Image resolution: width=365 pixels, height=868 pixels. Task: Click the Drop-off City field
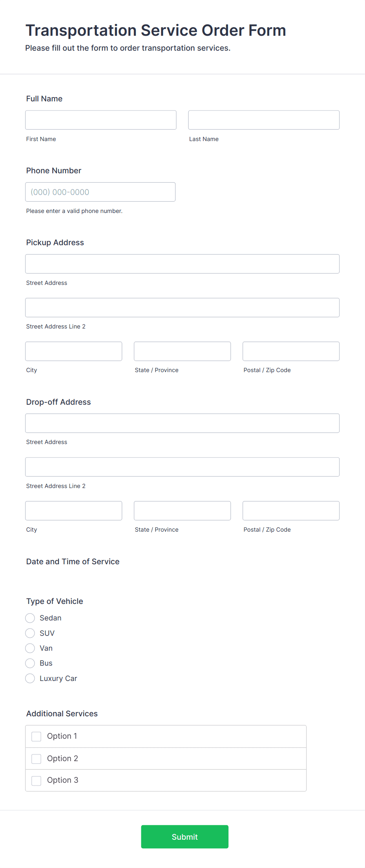74,511
